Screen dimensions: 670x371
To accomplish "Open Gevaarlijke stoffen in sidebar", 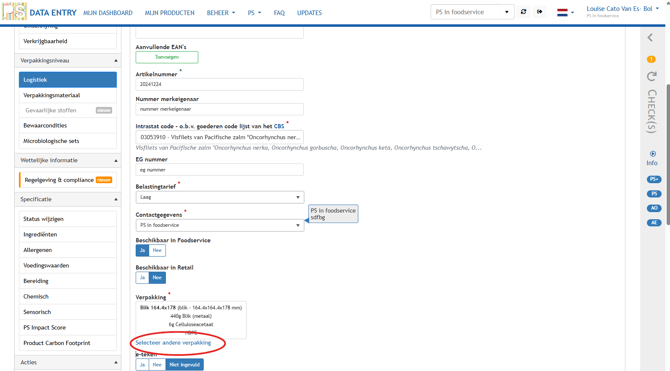I will [x=68, y=110].
